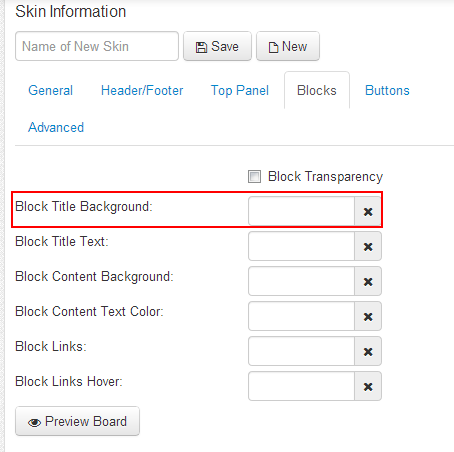Select the Blocks tab

click(317, 90)
